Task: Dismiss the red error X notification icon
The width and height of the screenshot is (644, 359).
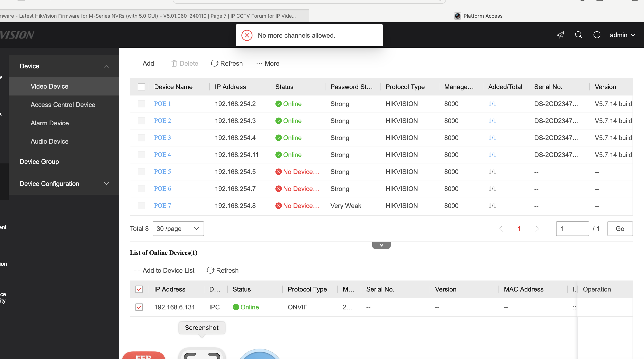Action: pos(247,36)
